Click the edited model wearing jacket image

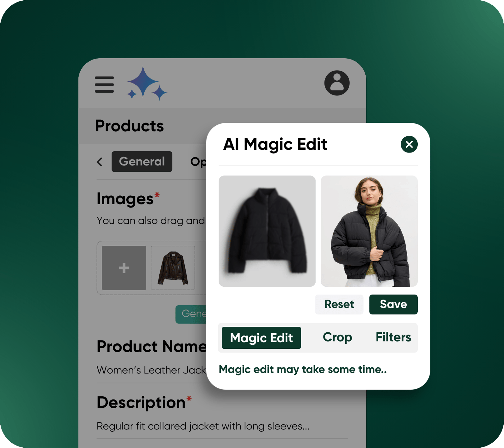click(369, 231)
